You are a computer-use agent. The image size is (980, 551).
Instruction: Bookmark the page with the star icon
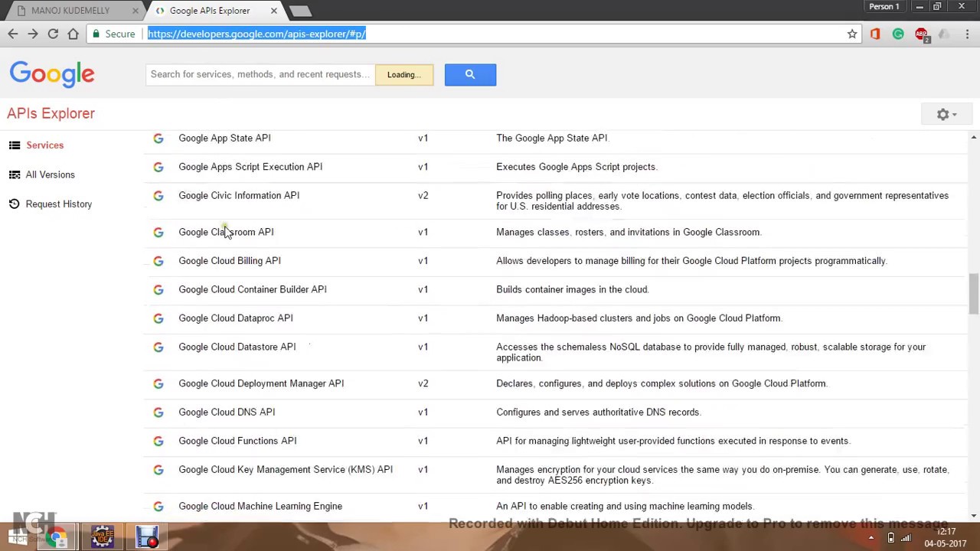852,34
